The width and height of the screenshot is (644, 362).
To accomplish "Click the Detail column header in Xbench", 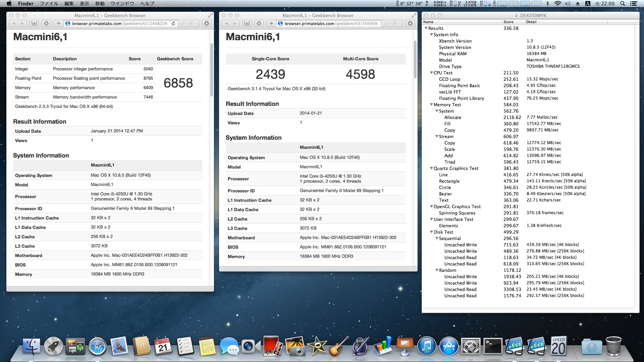I will coord(566,22).
